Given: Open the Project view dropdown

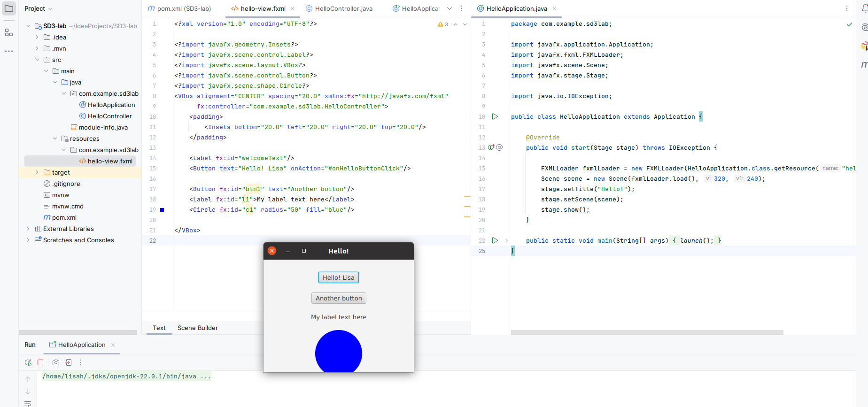Looking at the screenshot, I should click(38, 8).
